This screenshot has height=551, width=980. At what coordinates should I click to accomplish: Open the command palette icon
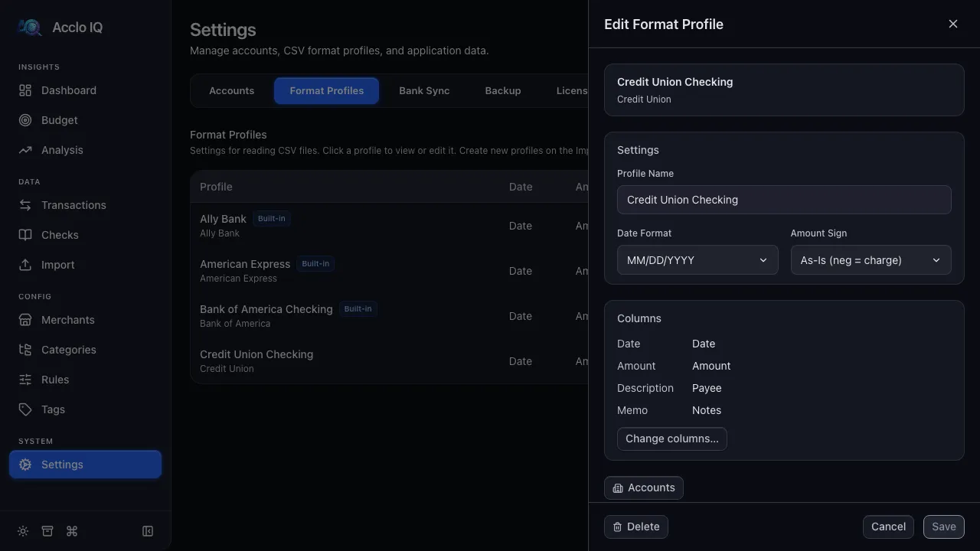[72, 531]
